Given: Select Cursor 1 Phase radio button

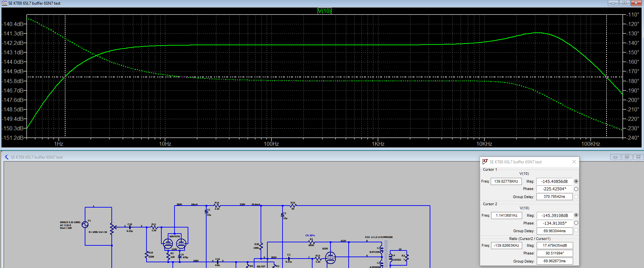Looking at the screenshot, I should coord(576,189).
